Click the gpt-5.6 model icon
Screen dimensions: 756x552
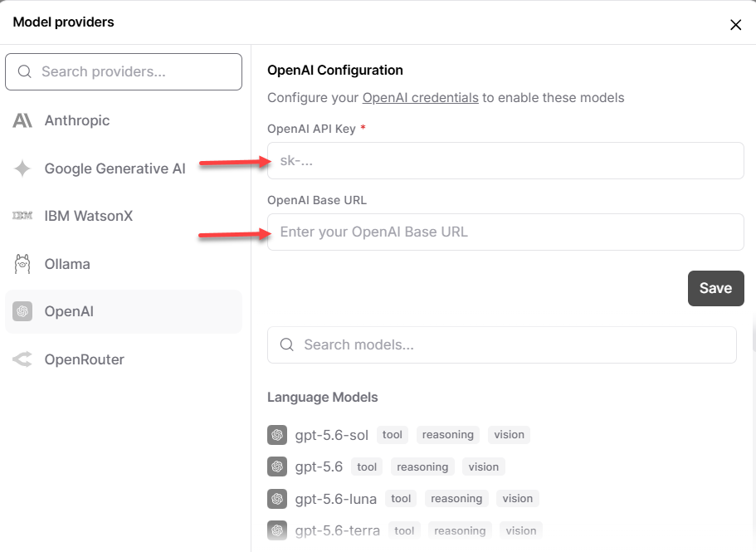tap(277, 467)
